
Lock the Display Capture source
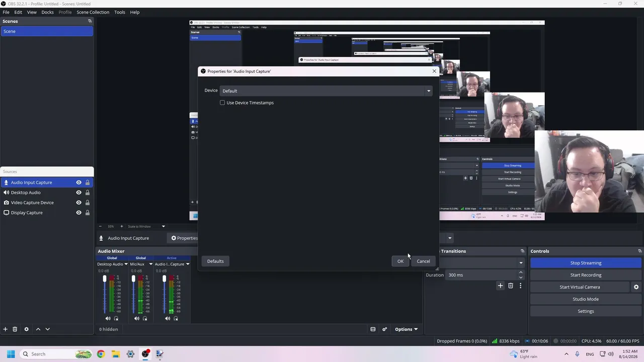pos(88,213)
